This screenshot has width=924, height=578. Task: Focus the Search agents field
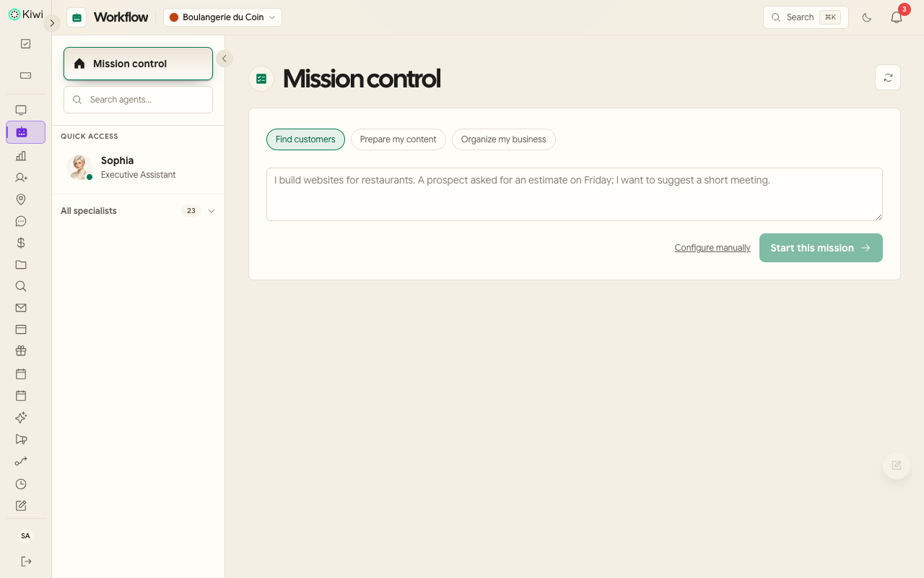click(x=138, y=100)
